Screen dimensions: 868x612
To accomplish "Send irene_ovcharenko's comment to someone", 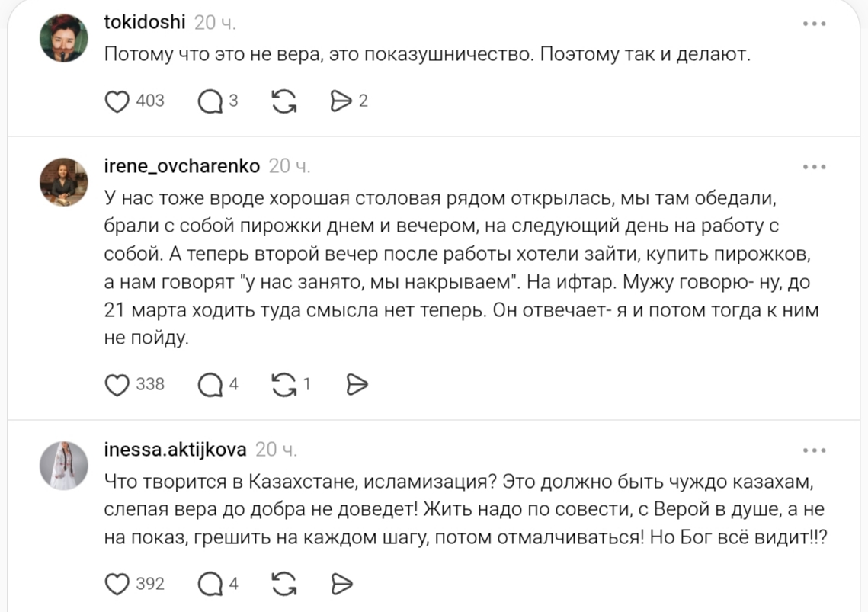I will [x=357, y=385].
